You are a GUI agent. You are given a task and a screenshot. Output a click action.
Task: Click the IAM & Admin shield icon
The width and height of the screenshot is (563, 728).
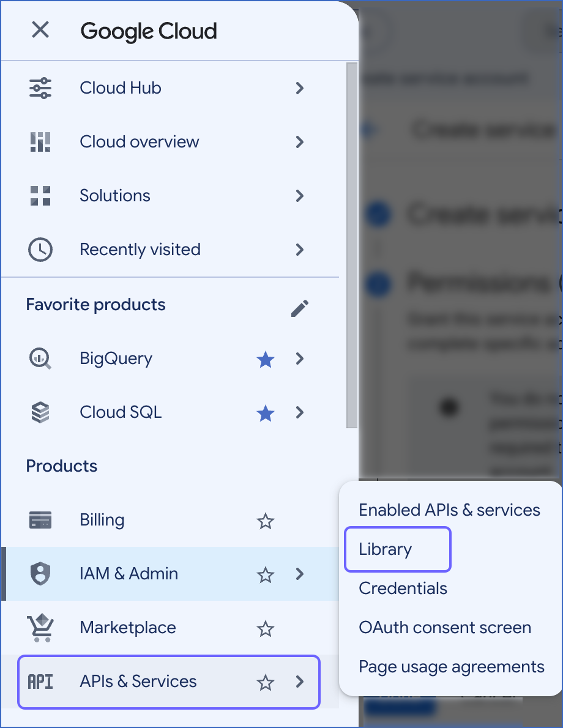[40, 574]
